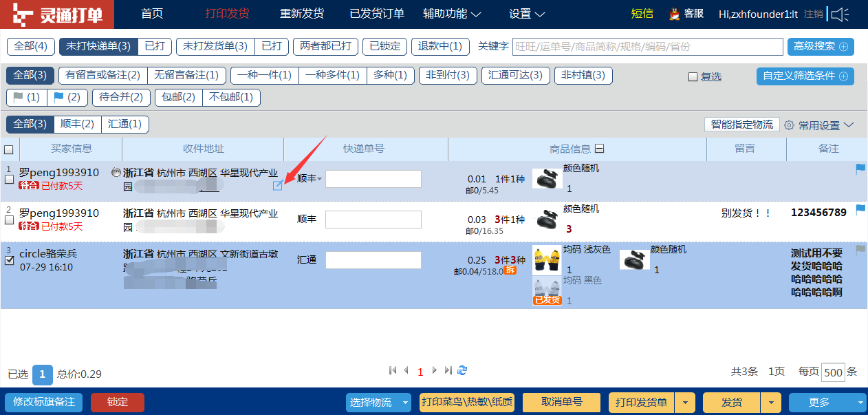Click the 取消单号 button
Screen dimensions: 868x415
[562, 403]
